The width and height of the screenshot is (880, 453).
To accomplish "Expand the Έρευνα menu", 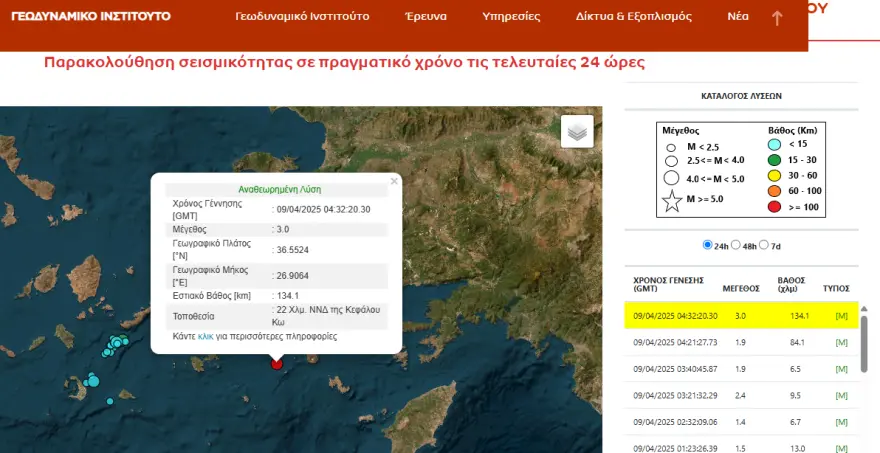I will click(426, 17).
